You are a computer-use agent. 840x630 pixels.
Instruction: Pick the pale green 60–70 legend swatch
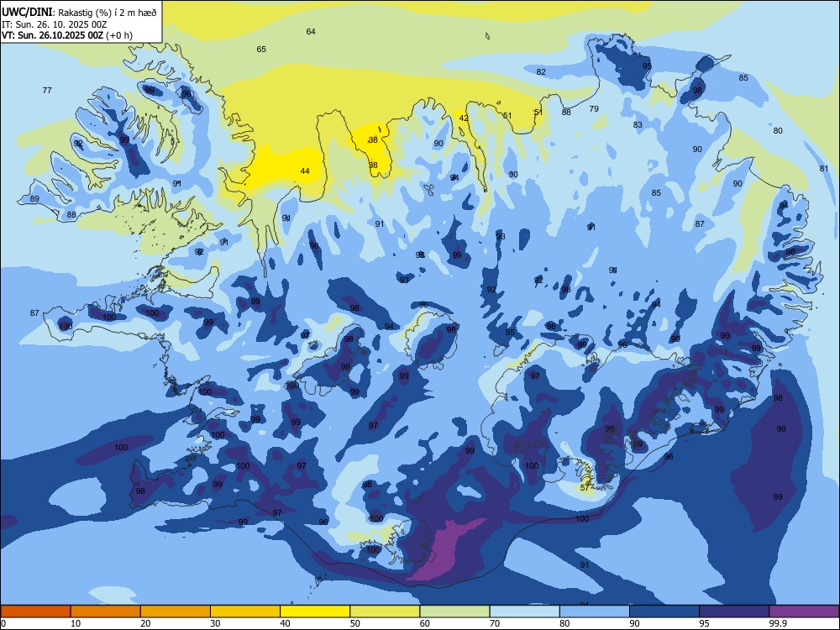pyautogui.click(x=454, y=612)
